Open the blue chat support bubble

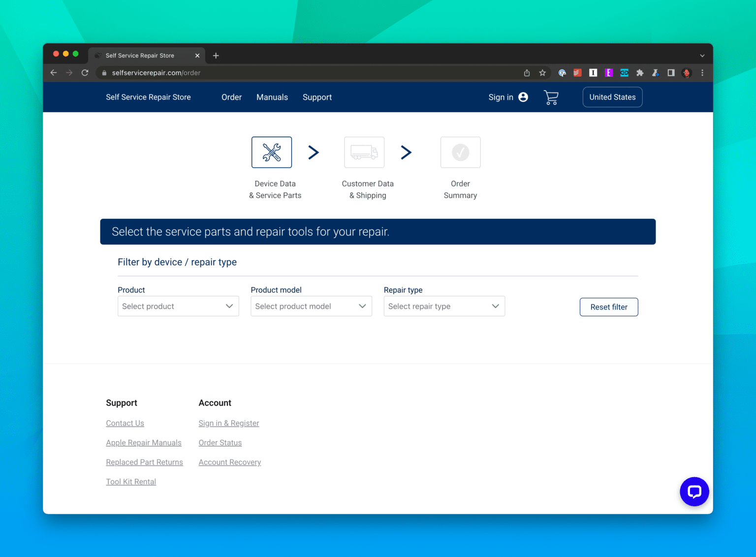[694, 491]
